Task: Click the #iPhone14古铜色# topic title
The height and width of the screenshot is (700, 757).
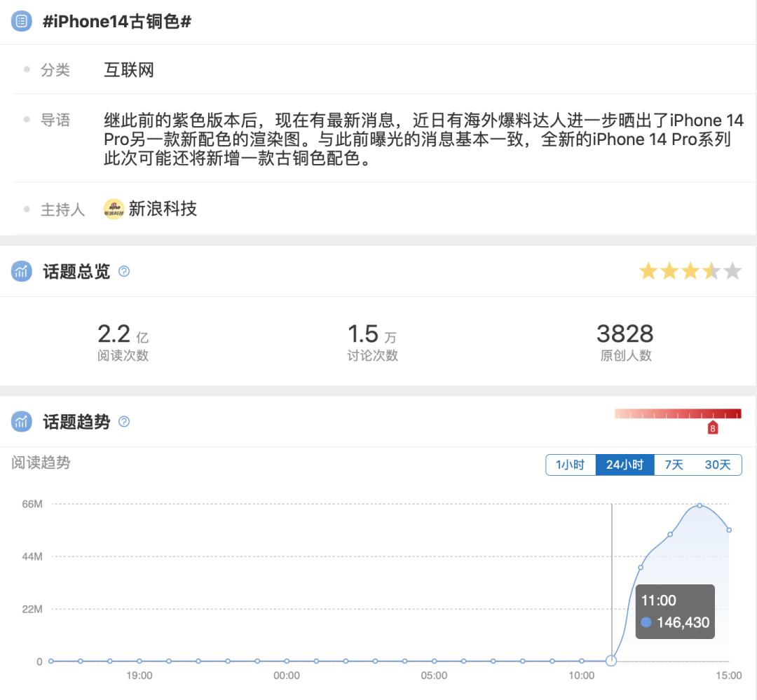Action: [117, 21]
